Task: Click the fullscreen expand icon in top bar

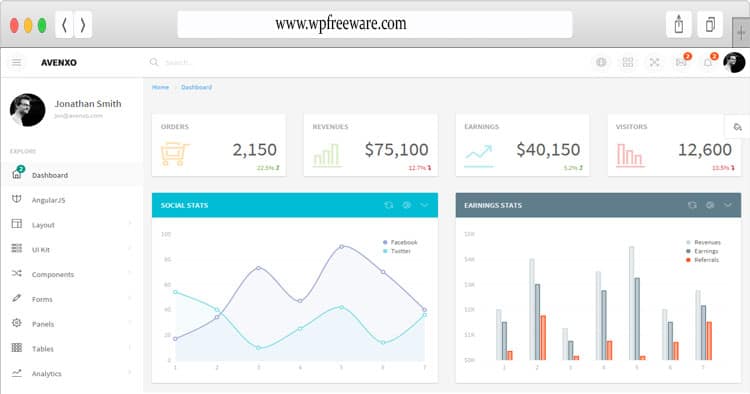Action: (x=654, y=62)
